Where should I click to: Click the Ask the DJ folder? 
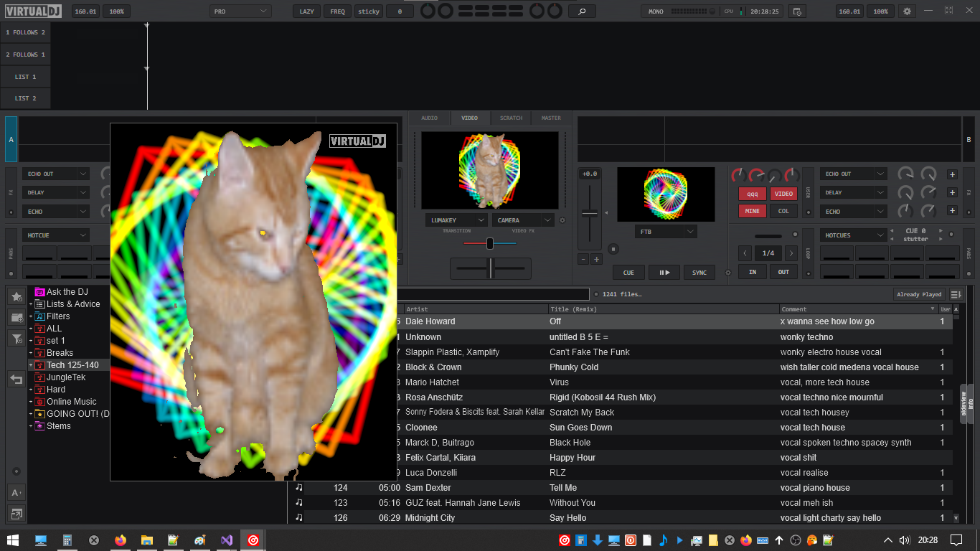point(67,292)
